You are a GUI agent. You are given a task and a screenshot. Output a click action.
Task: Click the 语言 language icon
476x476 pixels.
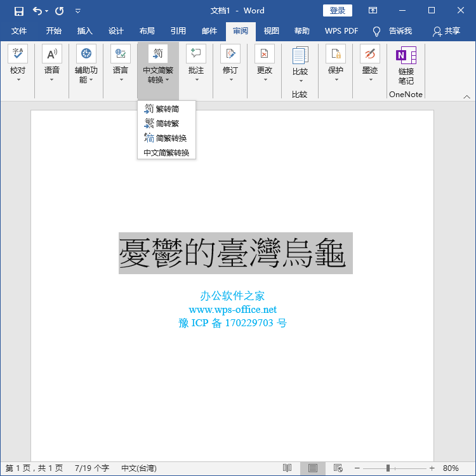coord(121,54)
